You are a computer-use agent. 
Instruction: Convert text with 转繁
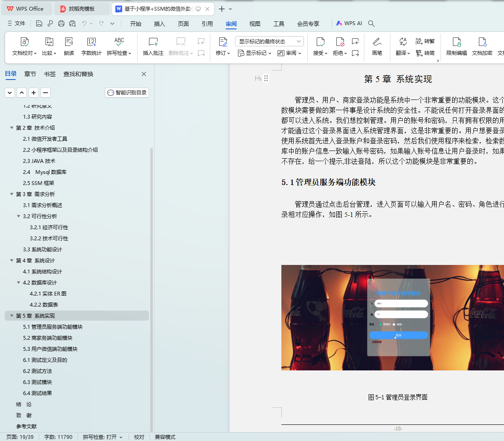pos(425,41)
